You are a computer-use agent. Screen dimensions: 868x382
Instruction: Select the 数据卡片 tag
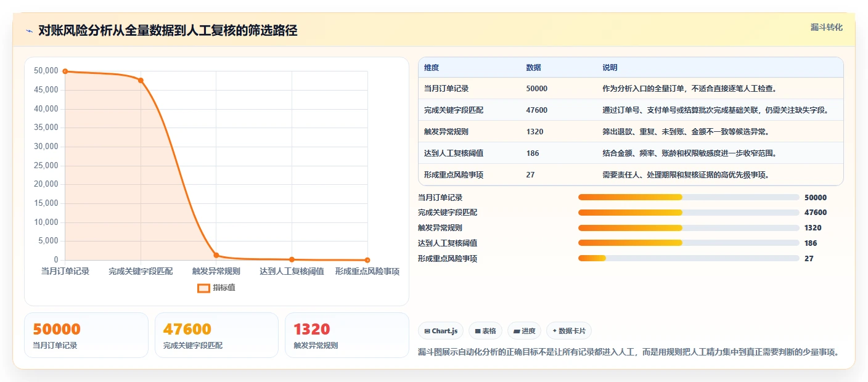pos(569,331)
